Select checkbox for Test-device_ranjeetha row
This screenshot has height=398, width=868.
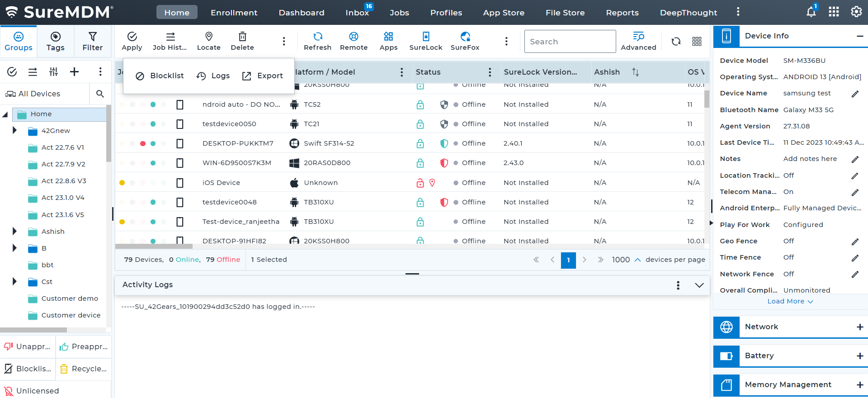click(180, 222)
